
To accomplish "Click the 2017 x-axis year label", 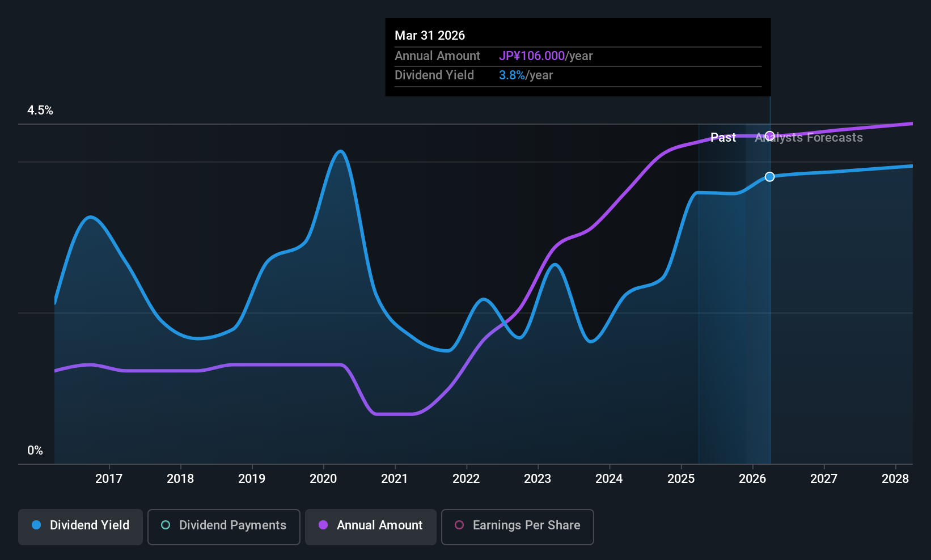I will [x=109, y=479].
